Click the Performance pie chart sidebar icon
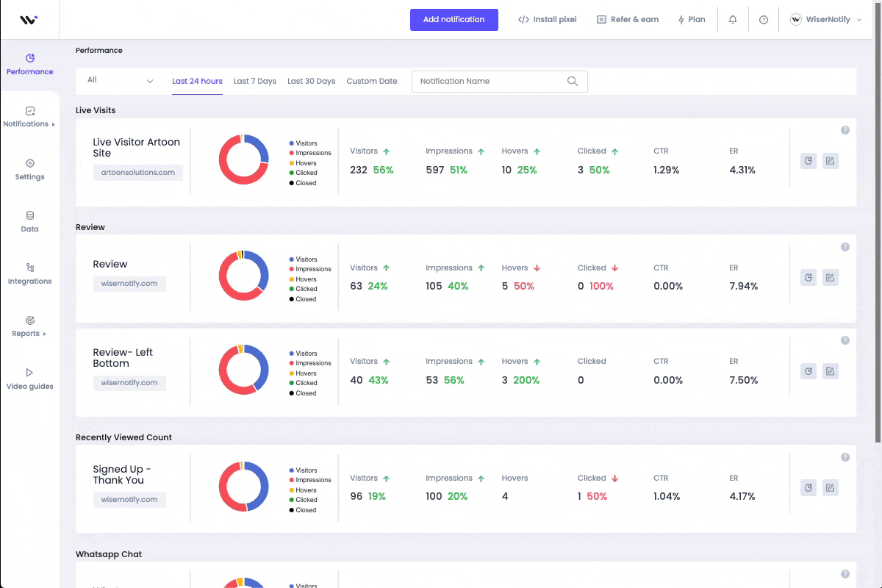 [30, 58]
